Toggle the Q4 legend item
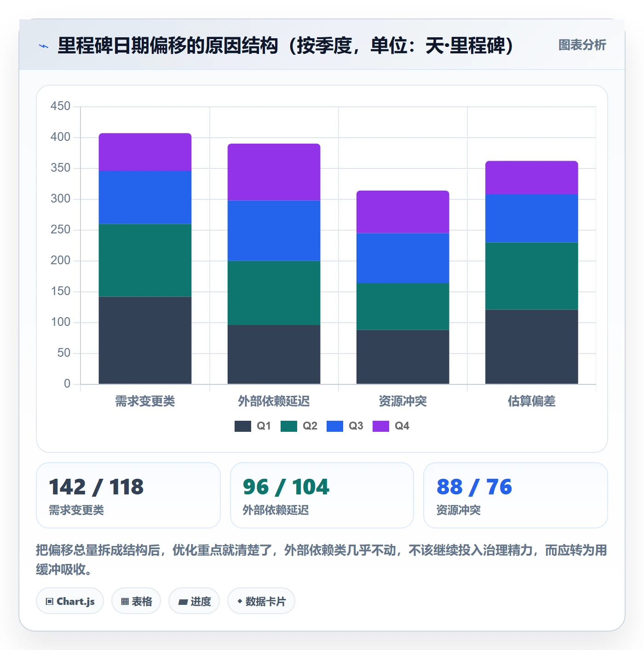 coord(391,426)
